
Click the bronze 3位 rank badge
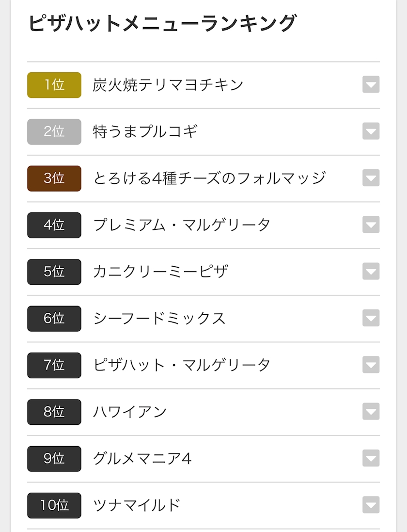click(54, 178)
